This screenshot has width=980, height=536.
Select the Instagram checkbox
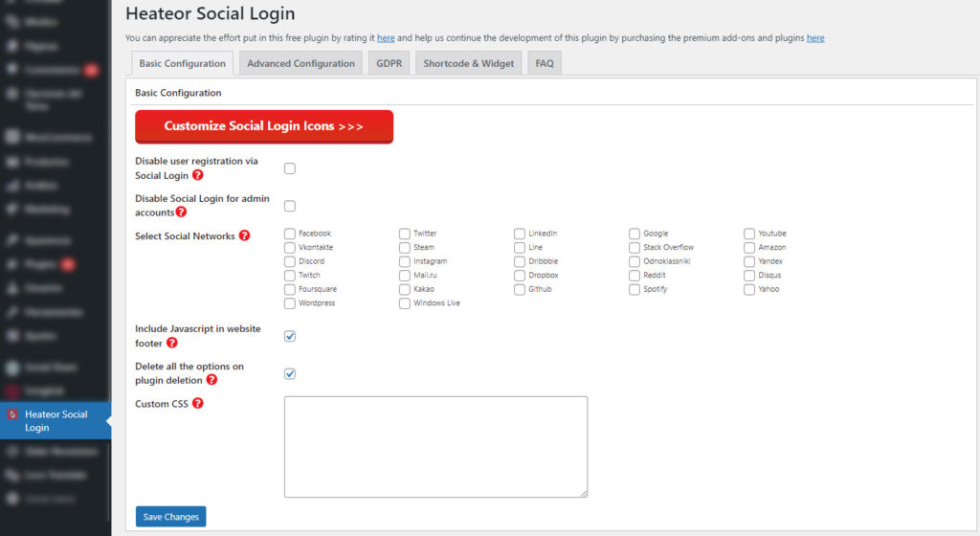point(405,261)
